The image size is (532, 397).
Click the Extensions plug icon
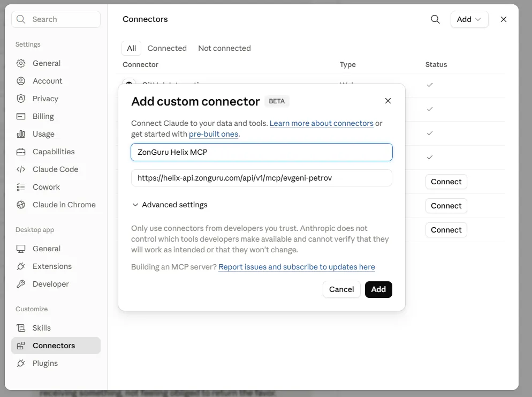[x=21, y=266]
